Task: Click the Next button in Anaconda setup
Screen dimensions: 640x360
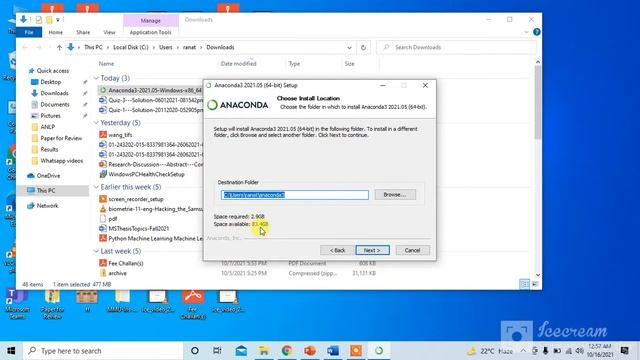Action: click(372, 250)
